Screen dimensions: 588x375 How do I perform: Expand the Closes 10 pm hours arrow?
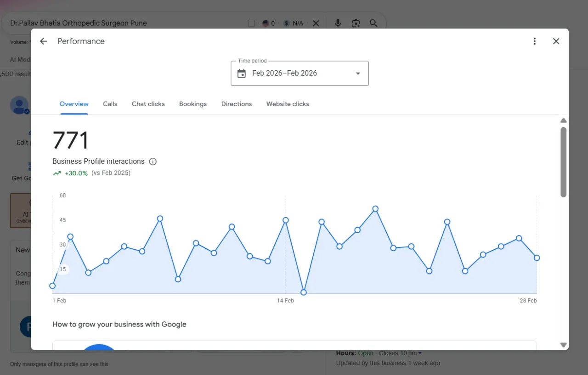(420, 353)
